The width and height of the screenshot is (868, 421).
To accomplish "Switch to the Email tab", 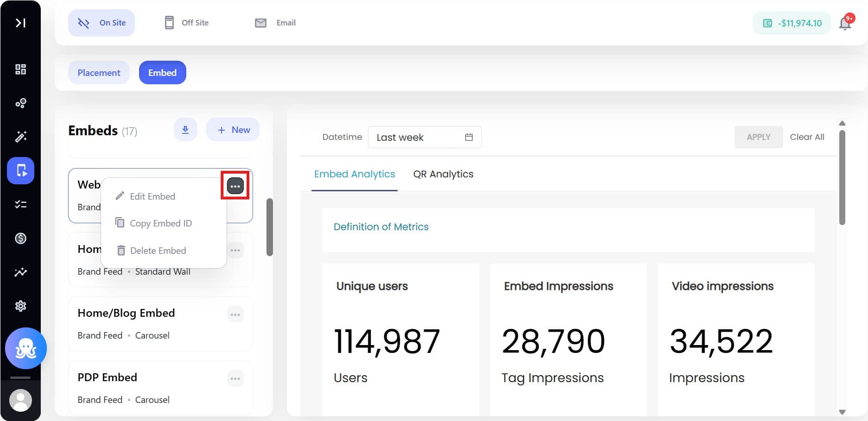I will click(275, 23).
